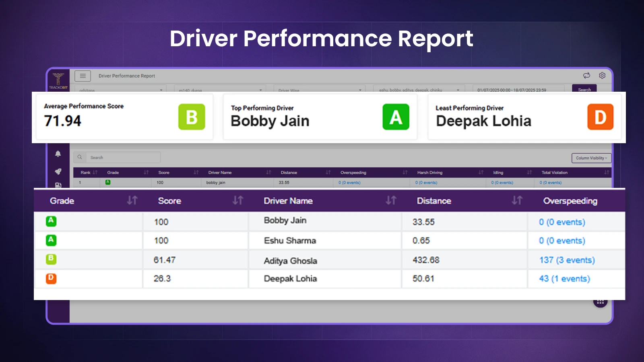The image size is (644, 362).
Task: Open the bell notifications icon in the sidebar
Action: pos(58,154)
